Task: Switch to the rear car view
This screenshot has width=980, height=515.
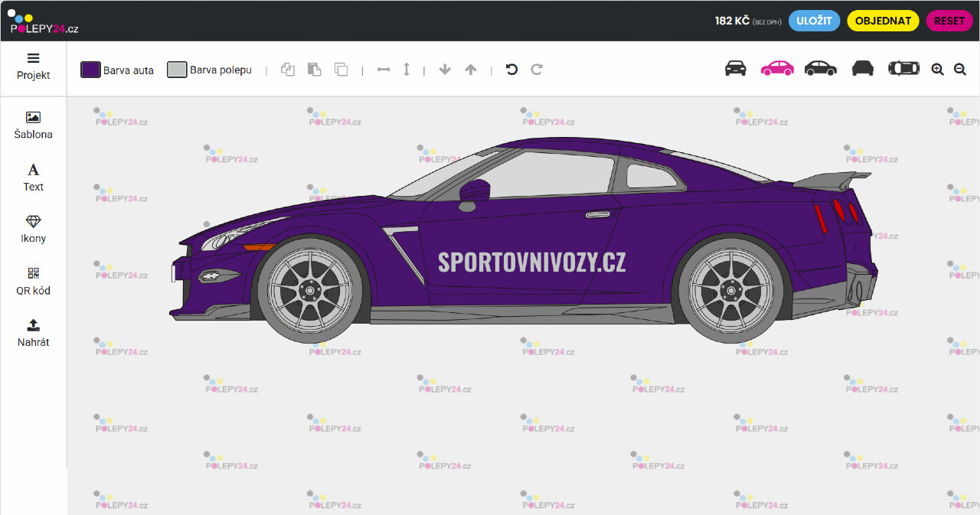Action: [863, 68]
